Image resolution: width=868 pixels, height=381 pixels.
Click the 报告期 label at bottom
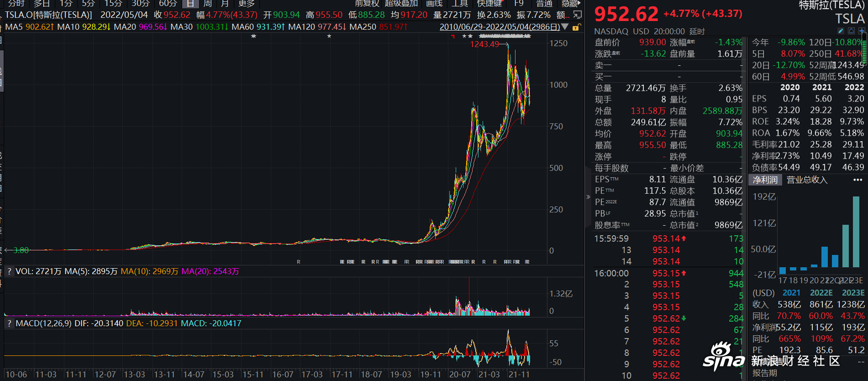click(x=764, y=373)
